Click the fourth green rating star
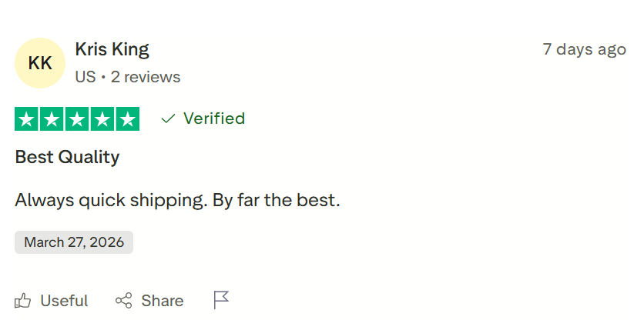 (x=102, y=119)
